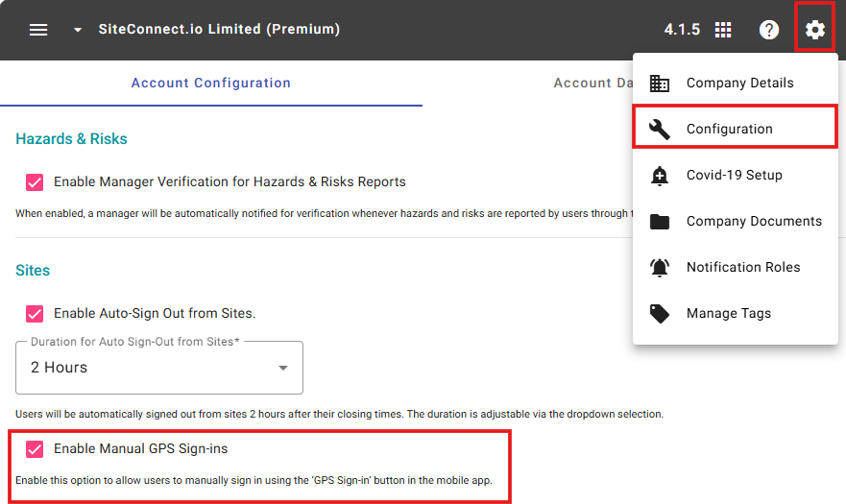Click the Company Details building icon

point(660,84)
